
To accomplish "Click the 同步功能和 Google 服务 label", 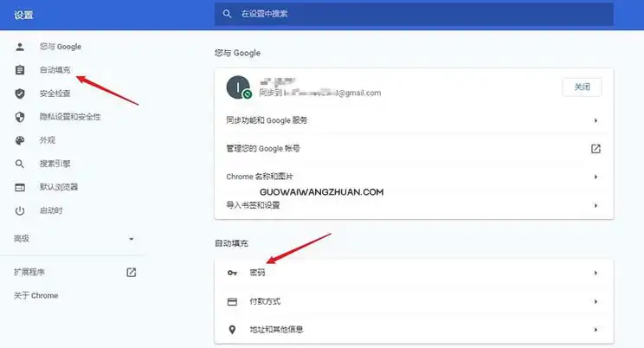I will 267,120.
